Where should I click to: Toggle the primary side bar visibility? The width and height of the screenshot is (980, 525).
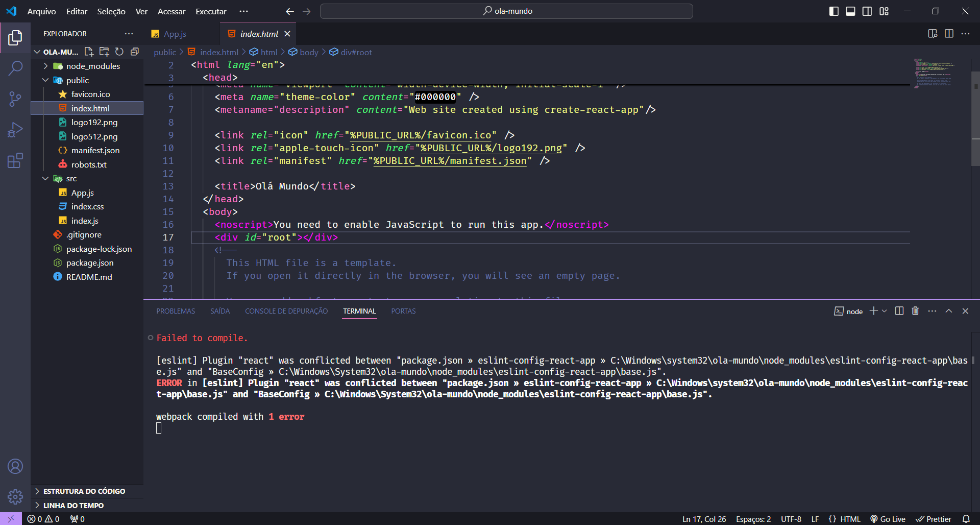(x=834, y=11)
